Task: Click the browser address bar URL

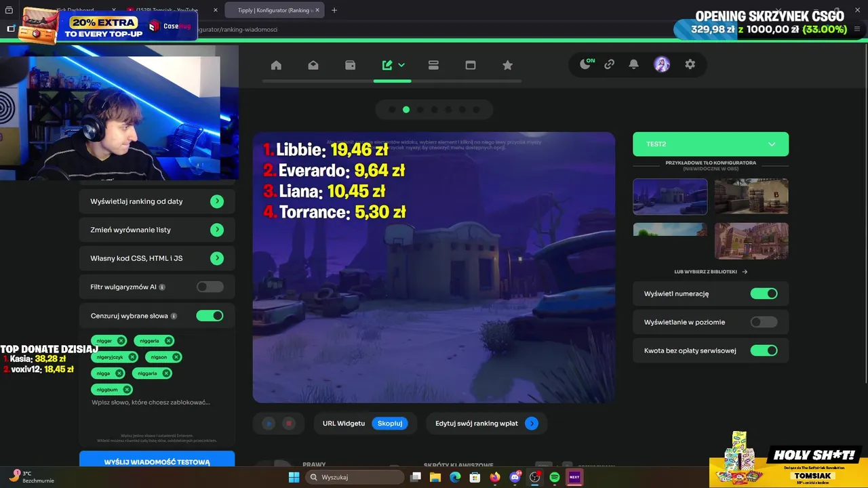Action: (237, 29)
